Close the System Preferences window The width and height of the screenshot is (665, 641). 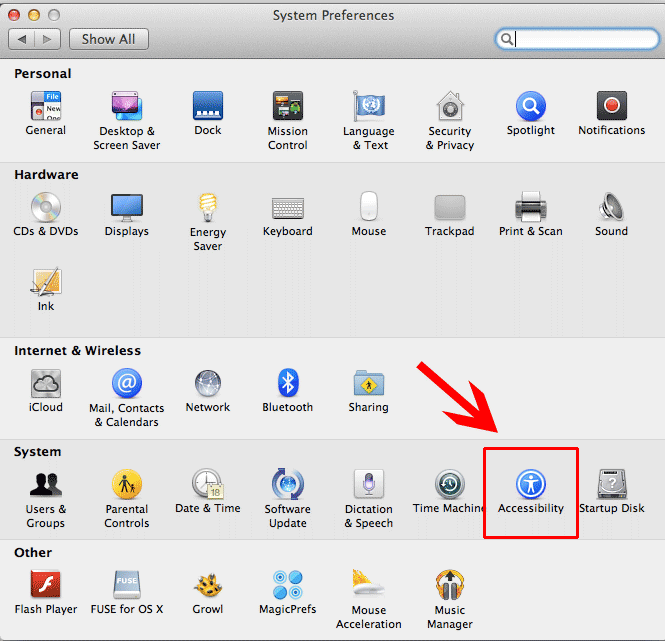14,15
